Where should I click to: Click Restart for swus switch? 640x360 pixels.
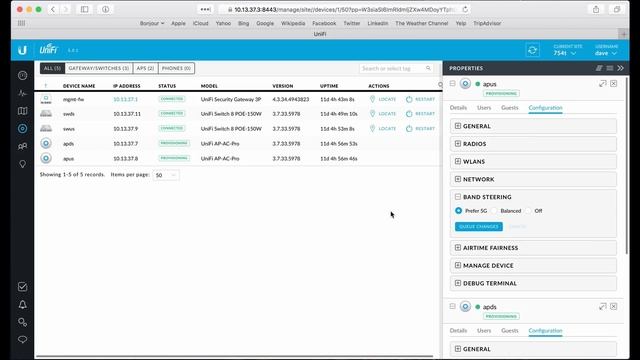click(420, 129)
